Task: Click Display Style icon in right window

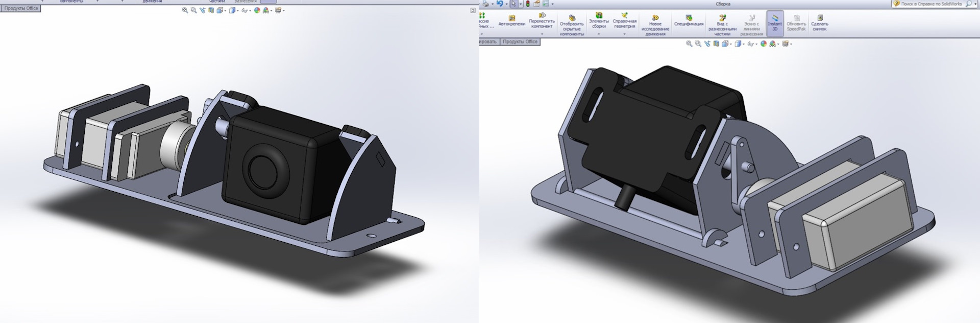Action: [738, 44]
